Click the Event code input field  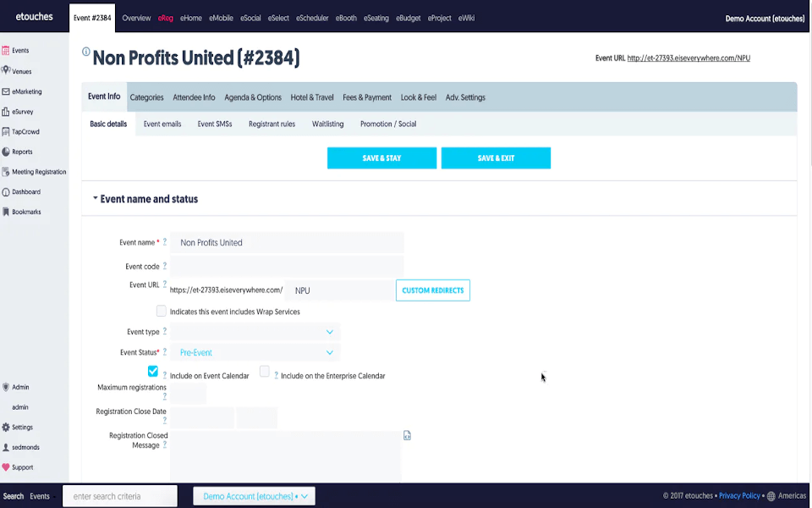click(287, 267)
